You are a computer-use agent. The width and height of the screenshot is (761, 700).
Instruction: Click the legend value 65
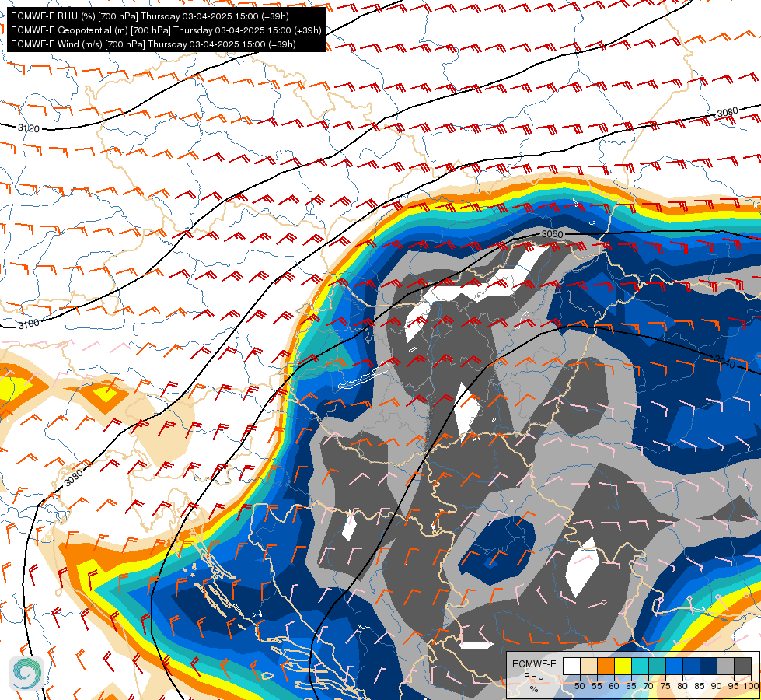point(631,687)
